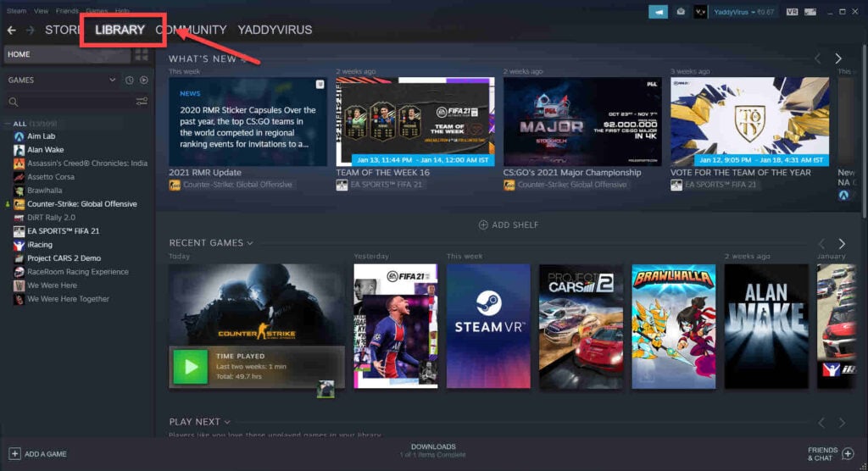868x471 pixels.
Task: Click Counter-Strike: Global Offensive link under RMR Update
Action: tap(237, 185)
